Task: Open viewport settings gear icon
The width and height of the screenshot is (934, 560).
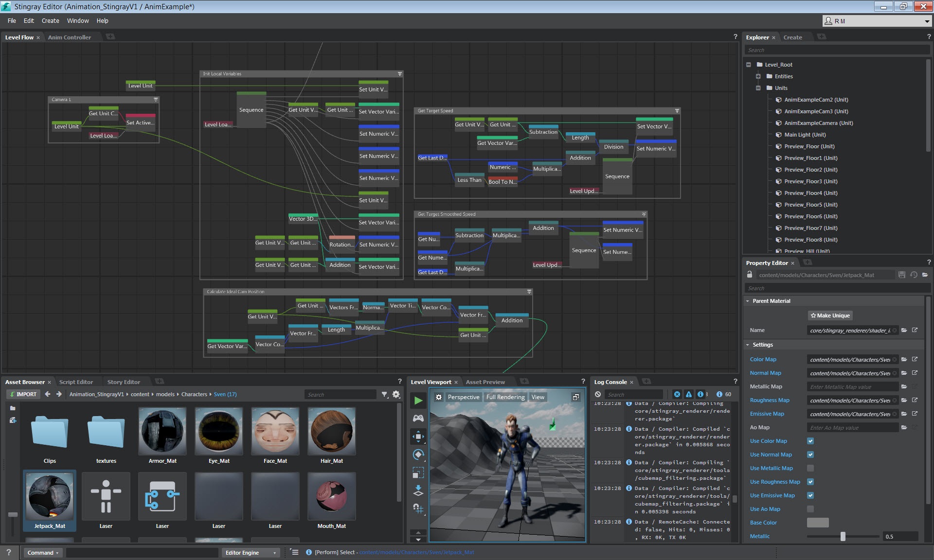Action: pyautogui.click(x=439, y=397)
